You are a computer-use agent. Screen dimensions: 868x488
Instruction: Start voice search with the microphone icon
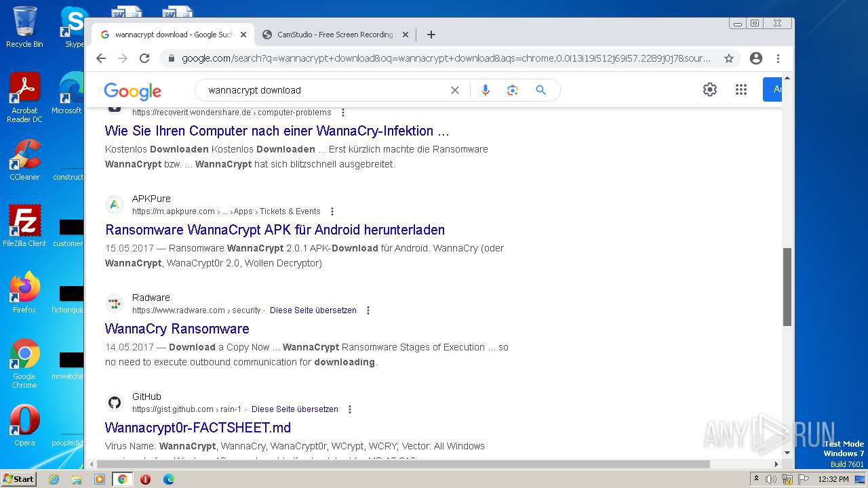click(485, 90)
